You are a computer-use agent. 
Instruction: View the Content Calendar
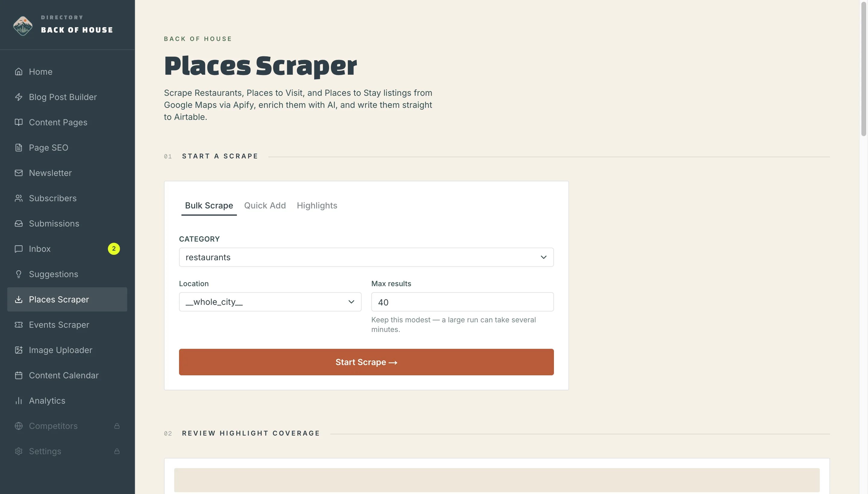67,375
